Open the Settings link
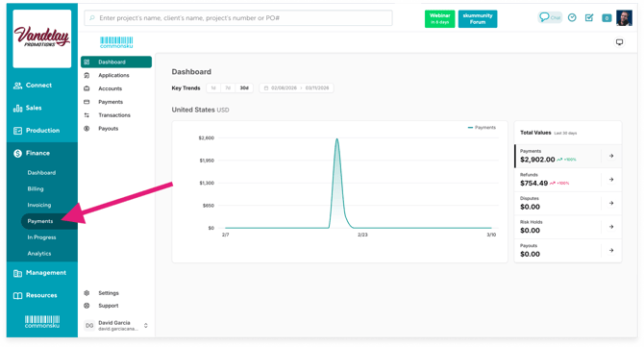 [x=109, y=293]
